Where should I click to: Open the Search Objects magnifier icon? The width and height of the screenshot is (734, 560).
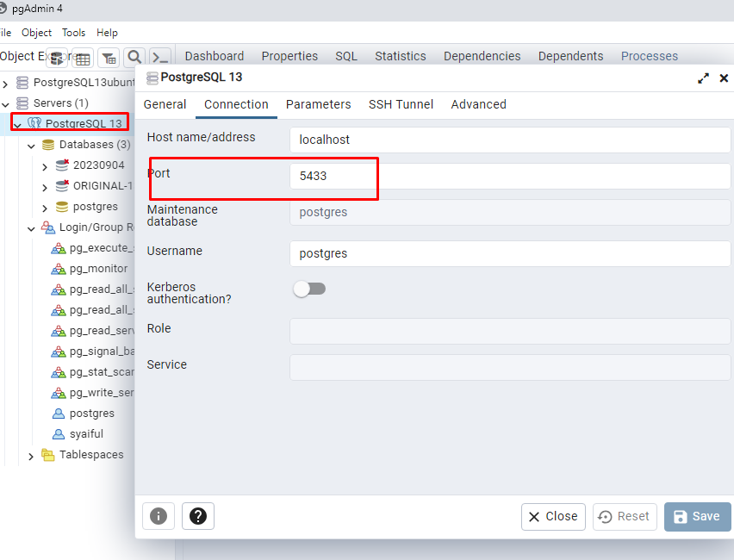[134, 58]
